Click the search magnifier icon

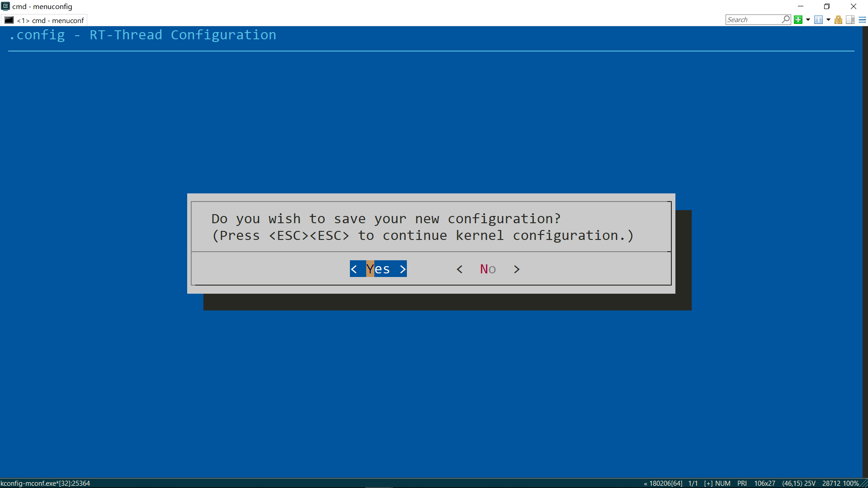786,19
